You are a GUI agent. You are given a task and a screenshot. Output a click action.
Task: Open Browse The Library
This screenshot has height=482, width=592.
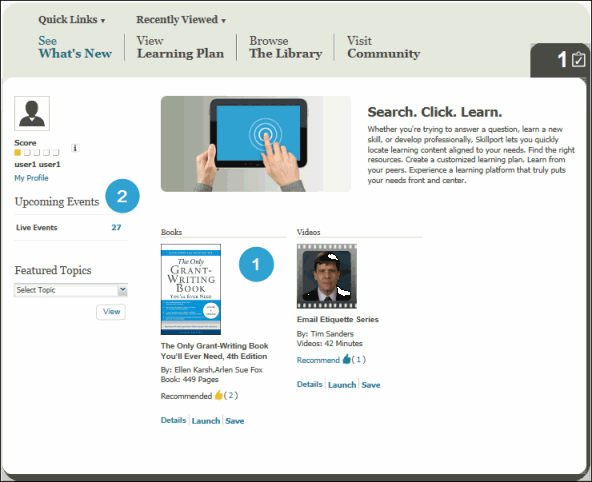click(x=285, y=47)
